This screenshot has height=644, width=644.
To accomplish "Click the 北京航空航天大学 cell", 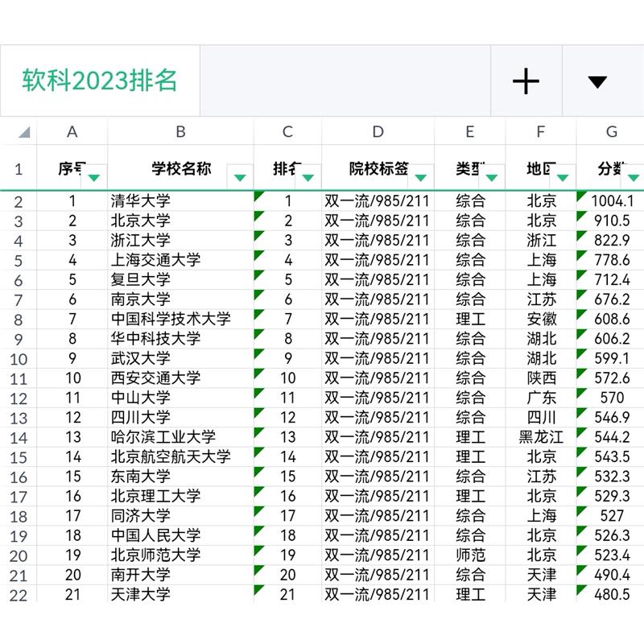I will click(180, 456).
